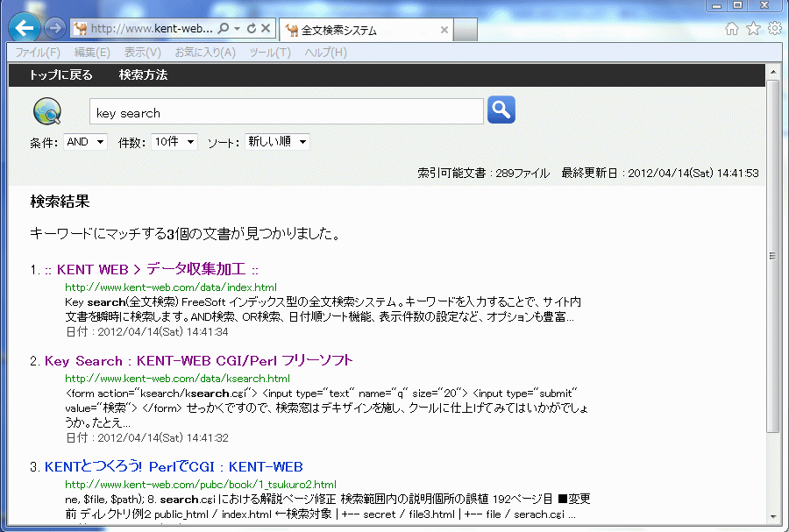Viewport: 789px width, 532px height.
Task: Close the 全文検索システム tab
Action: pos(444,30)
